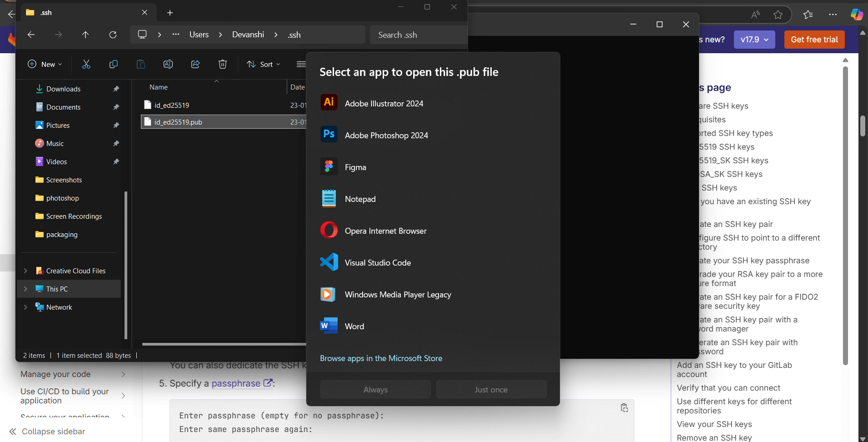Screen dimensions: 868x442
Task: Choose Word in the app list
Action: point(433,326)
